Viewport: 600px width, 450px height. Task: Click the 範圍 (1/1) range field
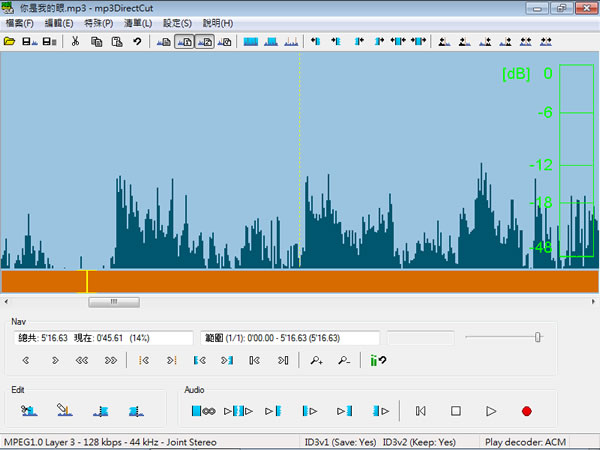[x=290, y=338]
